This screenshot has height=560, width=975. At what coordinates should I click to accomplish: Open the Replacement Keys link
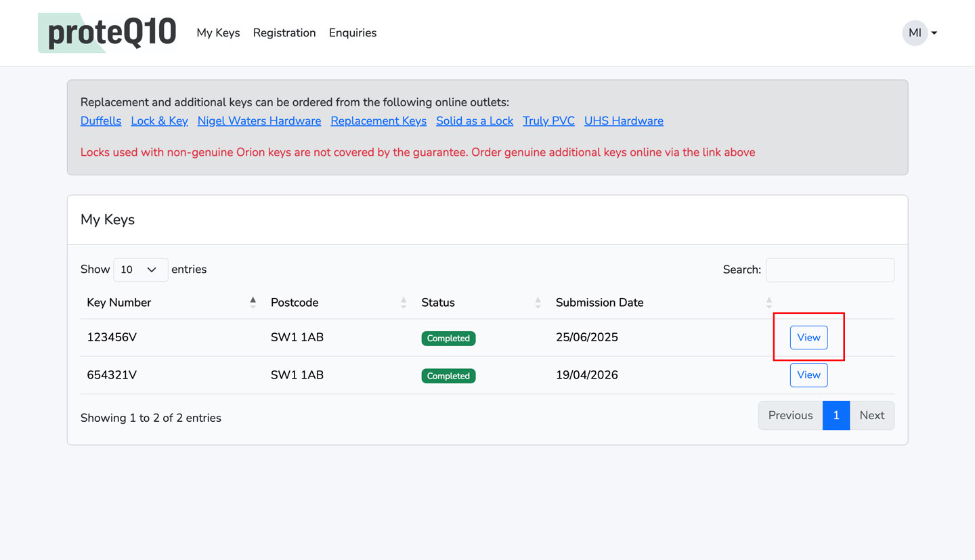[378, 121]
